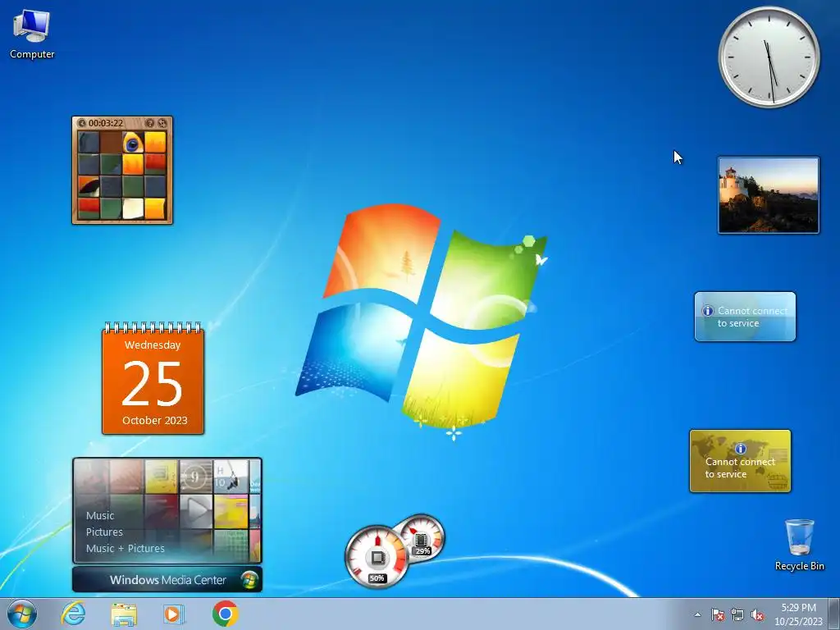Click the analog clock gadget

[769, 57]
